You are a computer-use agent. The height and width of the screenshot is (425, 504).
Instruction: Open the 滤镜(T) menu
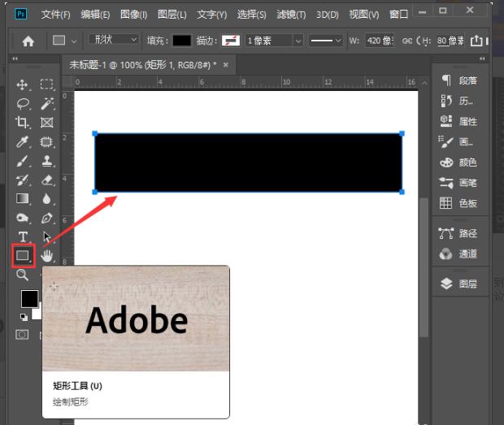291,14
